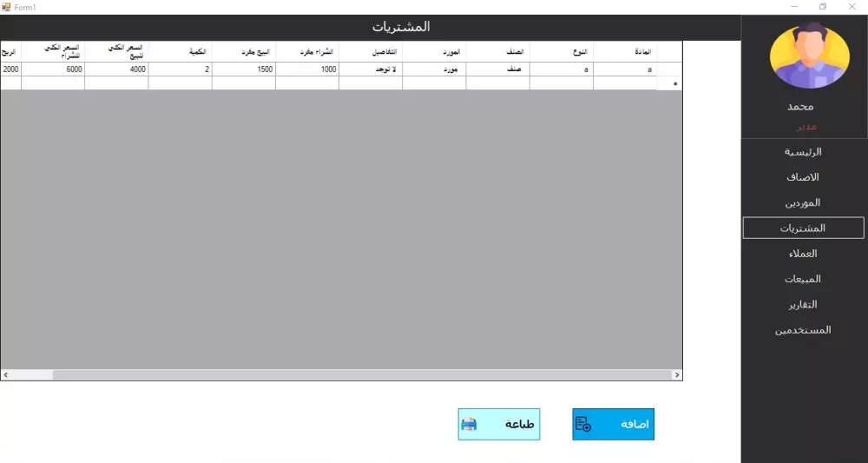Restore down the Form1 window

click(823, 7)
